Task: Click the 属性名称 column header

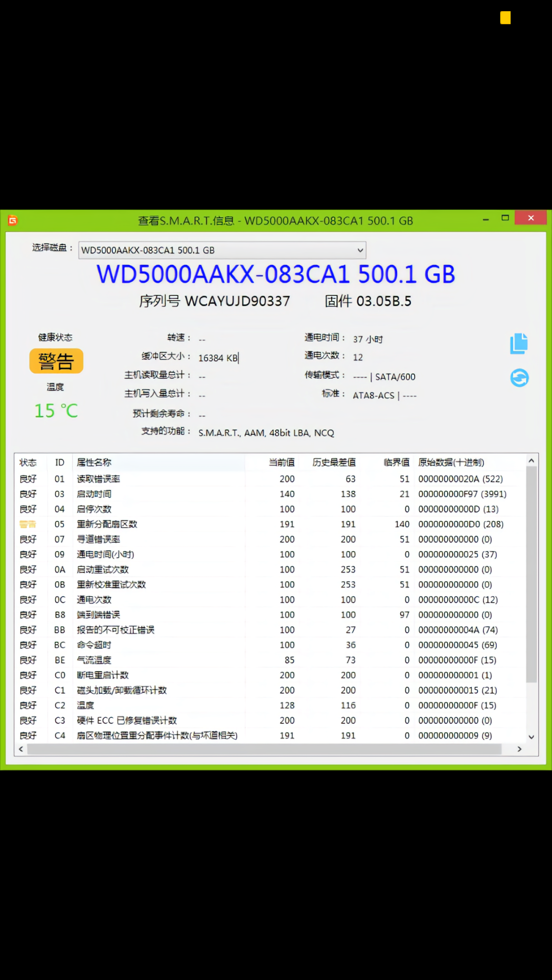Action: (94, 463)
